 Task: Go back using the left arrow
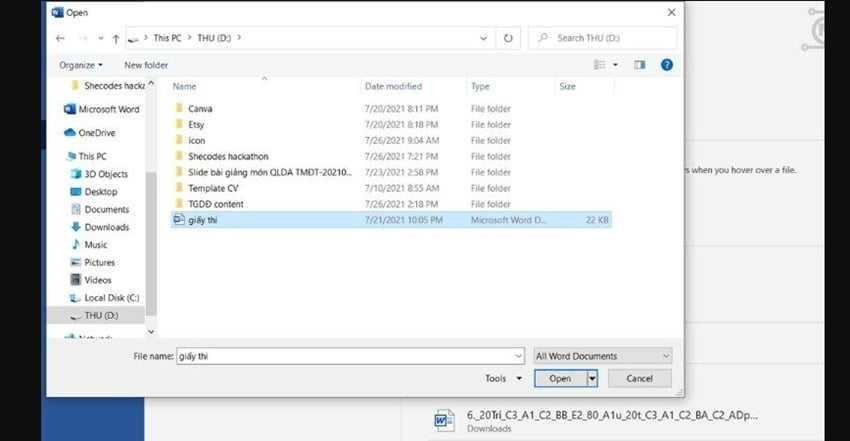click(x=60, y=38)
